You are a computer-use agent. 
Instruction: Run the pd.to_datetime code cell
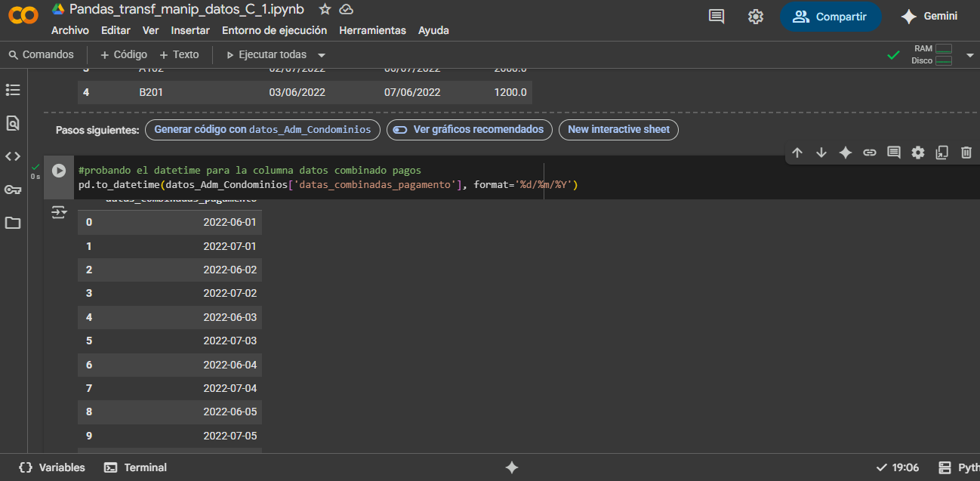59,171
